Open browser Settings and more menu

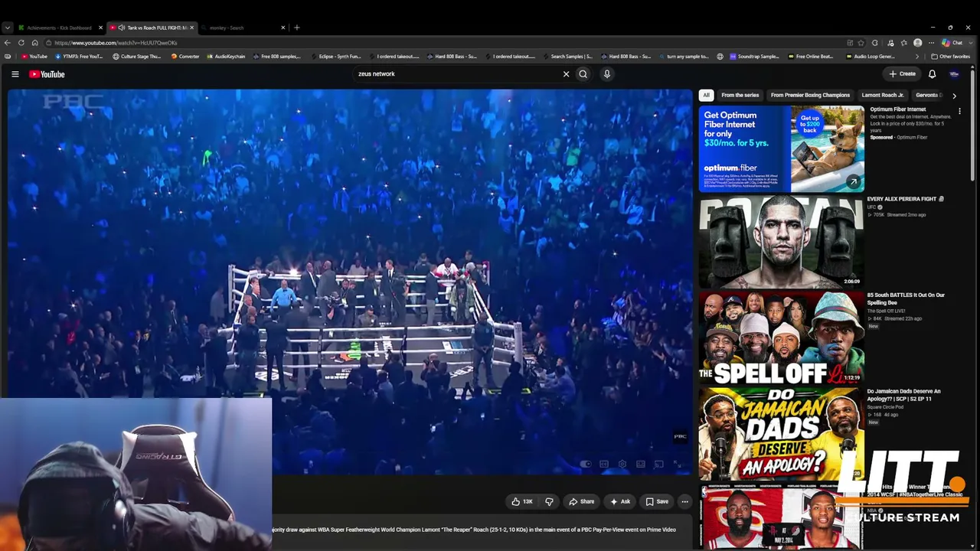tap(931, 43)
